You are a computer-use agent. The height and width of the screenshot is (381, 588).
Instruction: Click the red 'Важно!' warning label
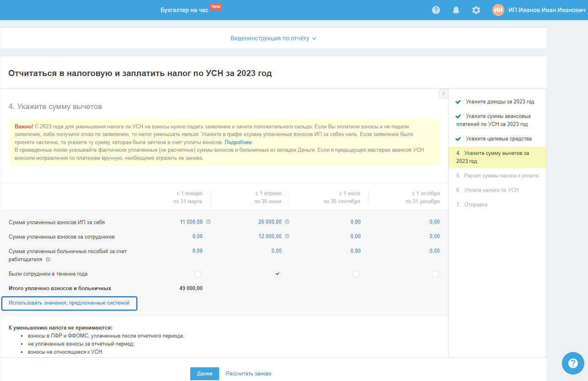click(x=24, y=127)
